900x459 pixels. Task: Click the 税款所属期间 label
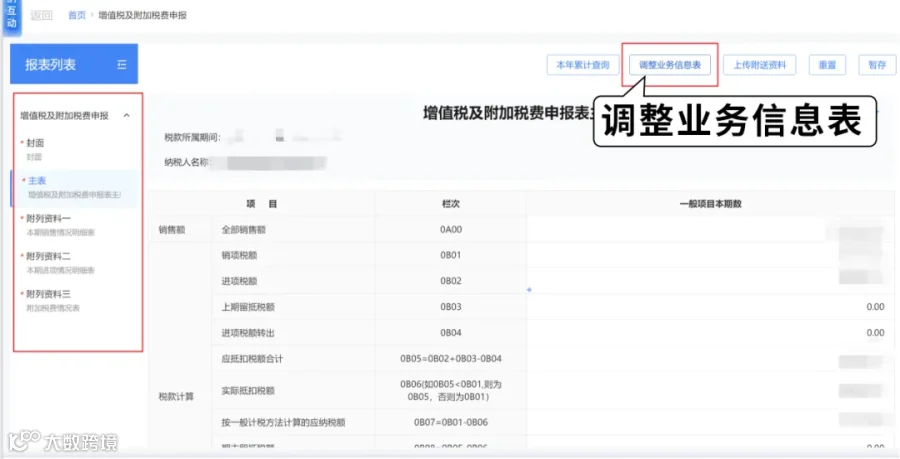pos(192,137)
